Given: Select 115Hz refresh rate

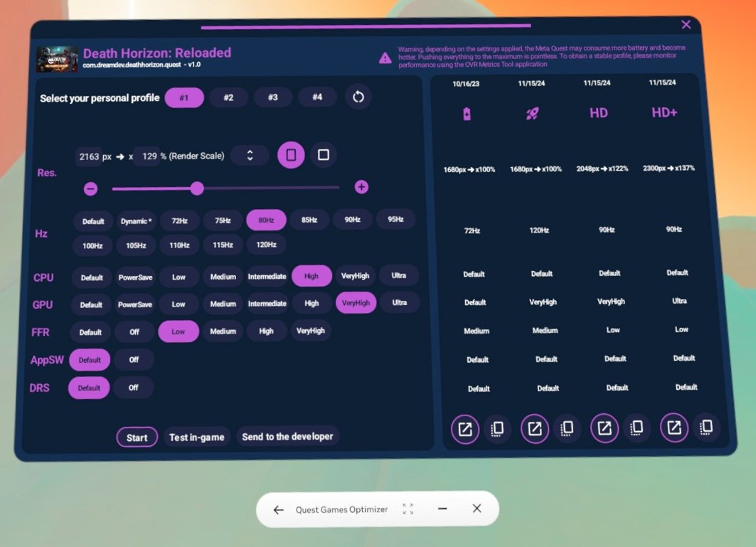Looking at the screenshot, I should [223, 245].
